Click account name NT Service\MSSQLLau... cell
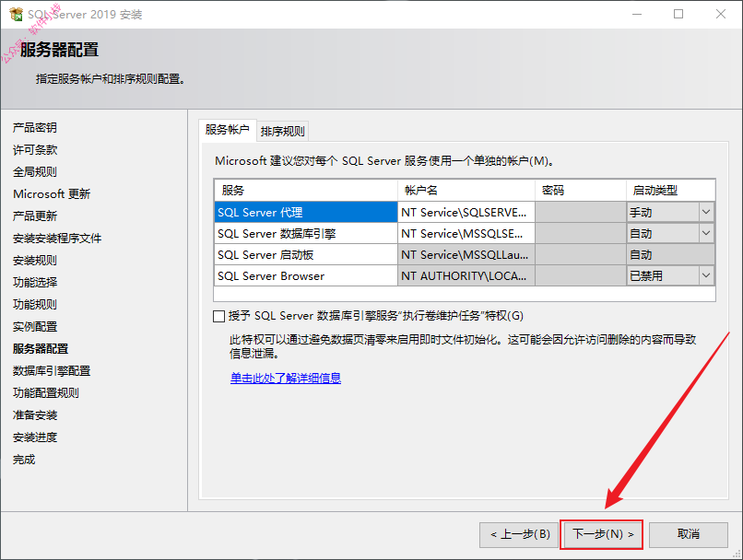Screen dimensions: 743x560 click(466, 255)
